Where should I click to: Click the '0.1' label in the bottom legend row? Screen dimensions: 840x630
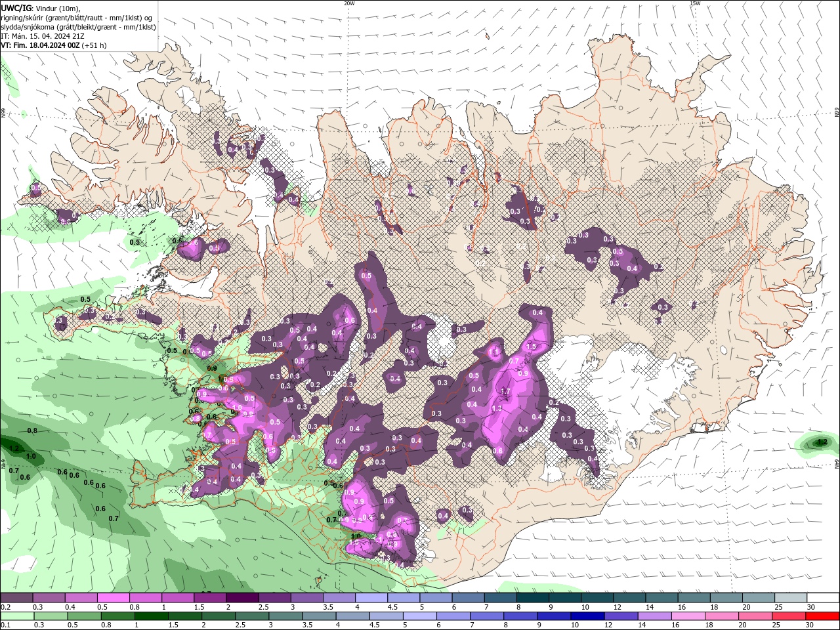click(5, 625)
